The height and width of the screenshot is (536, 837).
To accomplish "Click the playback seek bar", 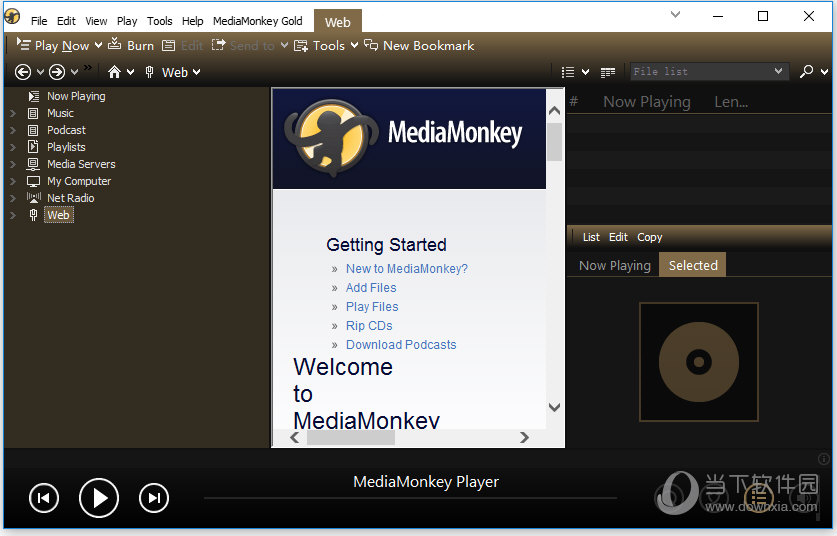I will tap(410, 498).
